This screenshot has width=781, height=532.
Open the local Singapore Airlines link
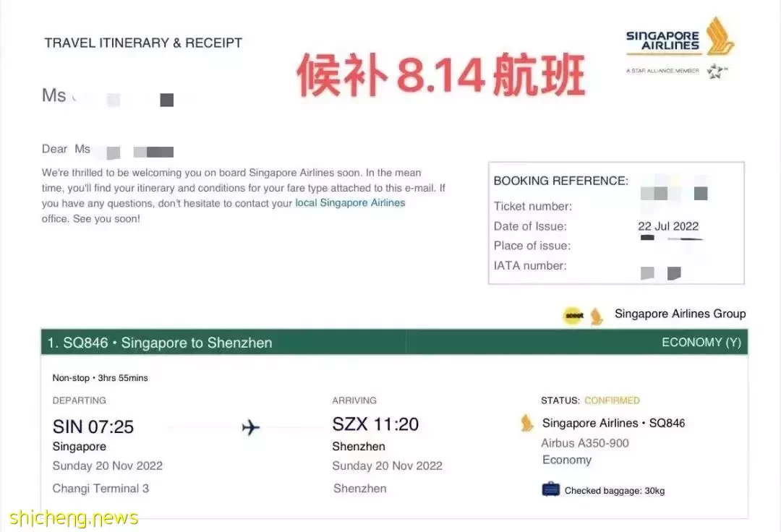(350, 203)
